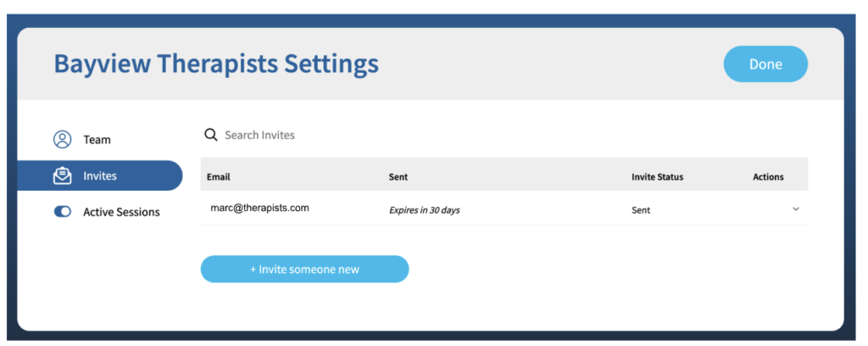Screen dimensions: 868x346
Task: Click + Invite someone new button
Action: pos(304,269)
